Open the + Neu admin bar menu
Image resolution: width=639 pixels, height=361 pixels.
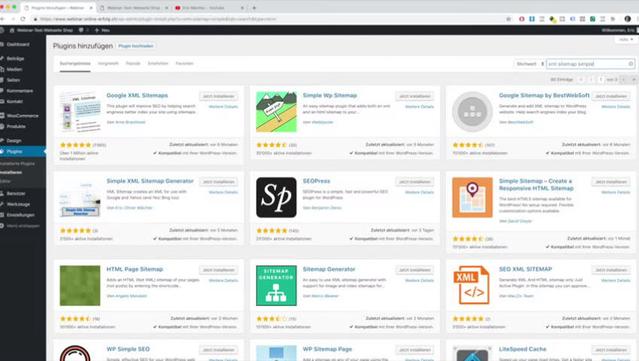pos(102,30)
